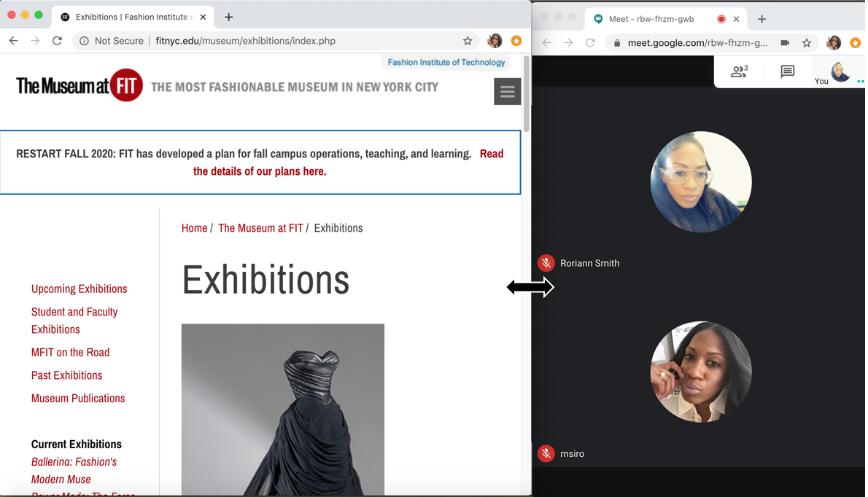Click the muted microphone icon beside msiro

pyautogui.click(x=546, y=453)
